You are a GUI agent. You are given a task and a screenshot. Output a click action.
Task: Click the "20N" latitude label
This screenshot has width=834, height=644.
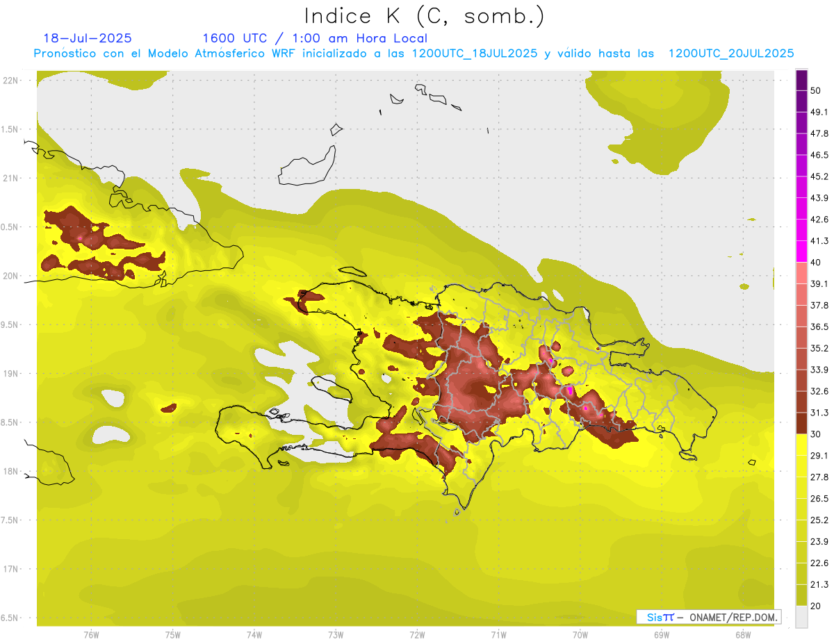coord(11,276)
